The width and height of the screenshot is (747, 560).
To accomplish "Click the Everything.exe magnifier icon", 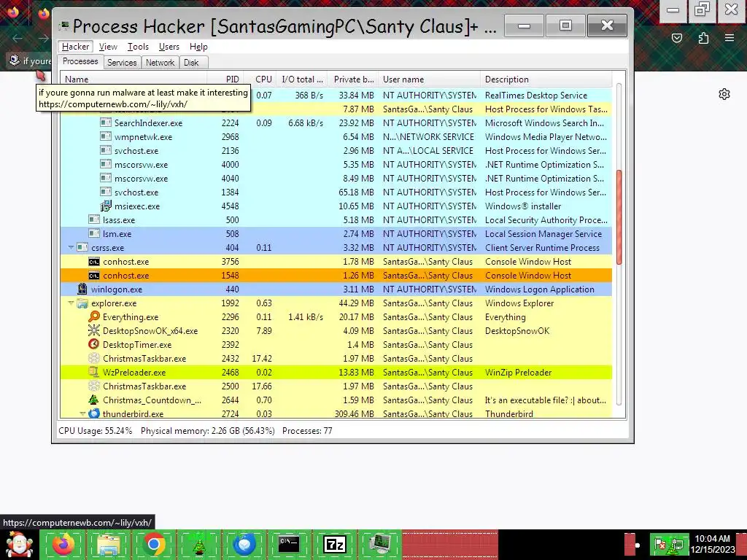I will (94, 316).
